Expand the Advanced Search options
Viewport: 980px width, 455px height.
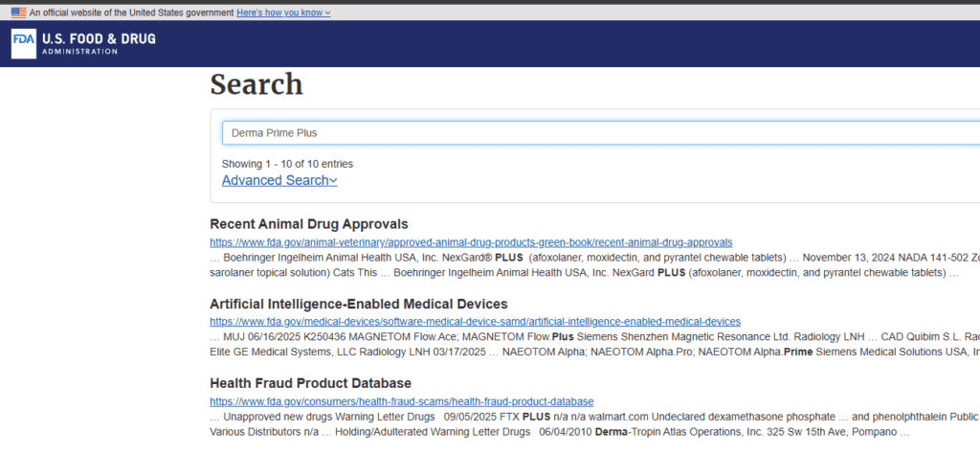pyautogui.click(x=279, y=180)
